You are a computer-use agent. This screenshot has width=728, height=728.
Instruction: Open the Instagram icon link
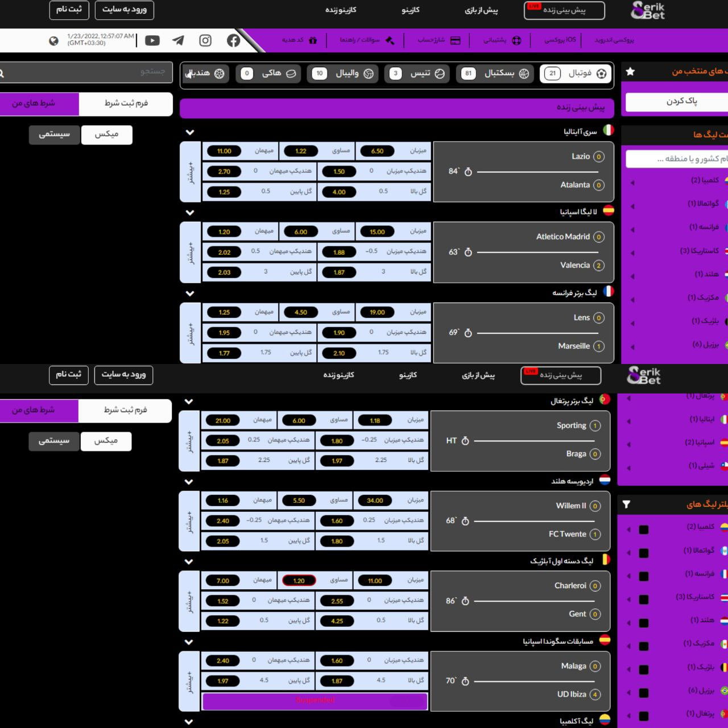coord(205,40)
